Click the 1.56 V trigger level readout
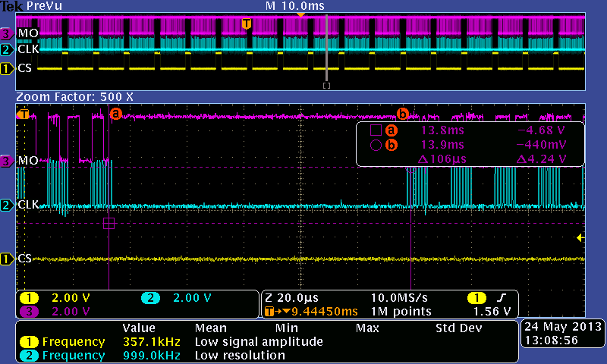This screenshot has height=364, width=607. [x=492, y=312]
